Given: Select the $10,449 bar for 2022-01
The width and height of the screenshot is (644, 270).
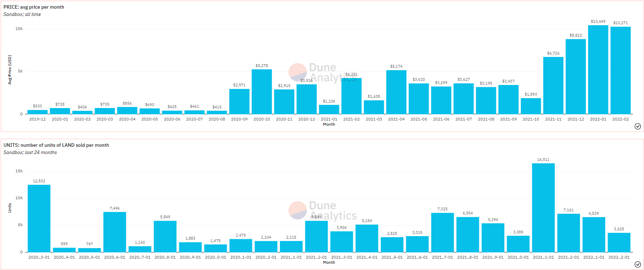Looking at the screenshot, I should pos(598,70).
